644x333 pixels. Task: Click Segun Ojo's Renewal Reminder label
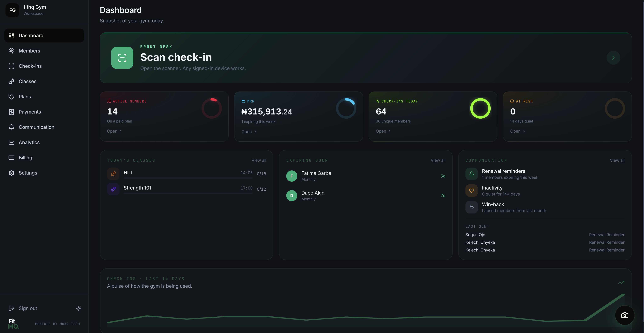pyautogui.click(x=607, y=235)
